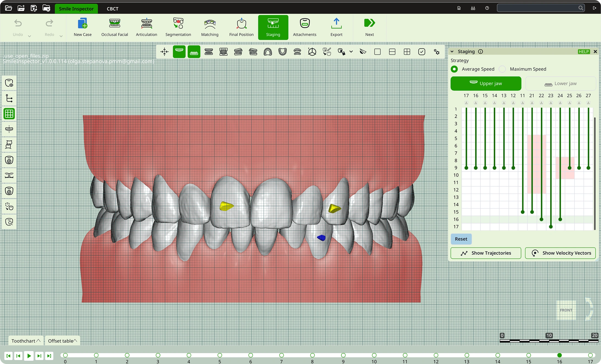The image size is (601, 364).
Task: Select the Average Speed radio button
Action: point(455,69)
